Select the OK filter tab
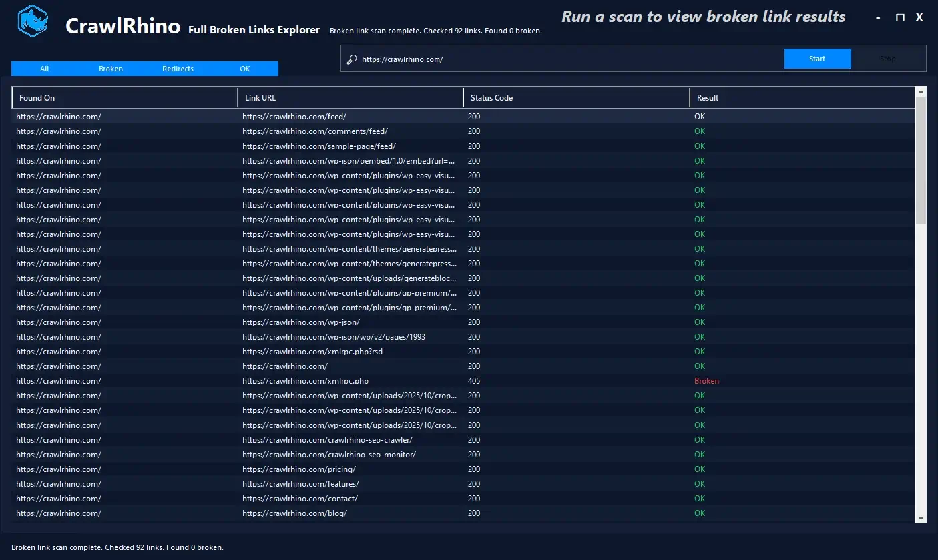Viewport: 938px width, 560px height. coord(245,69)
